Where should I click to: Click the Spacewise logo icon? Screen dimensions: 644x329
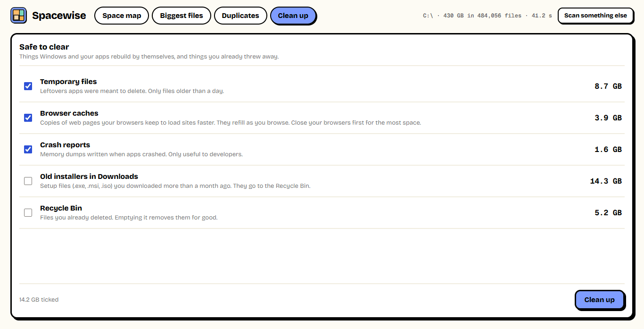[x=19, y=16]
